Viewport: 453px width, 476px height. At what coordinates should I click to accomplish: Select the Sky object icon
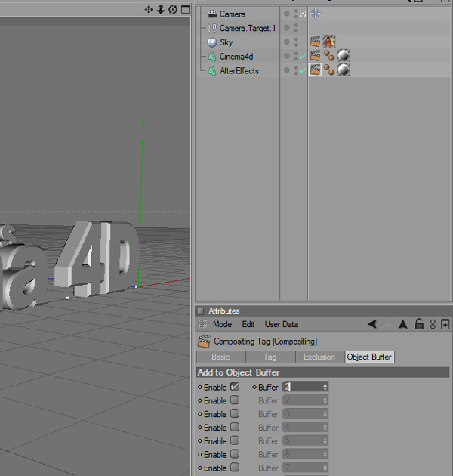(212, 42)
